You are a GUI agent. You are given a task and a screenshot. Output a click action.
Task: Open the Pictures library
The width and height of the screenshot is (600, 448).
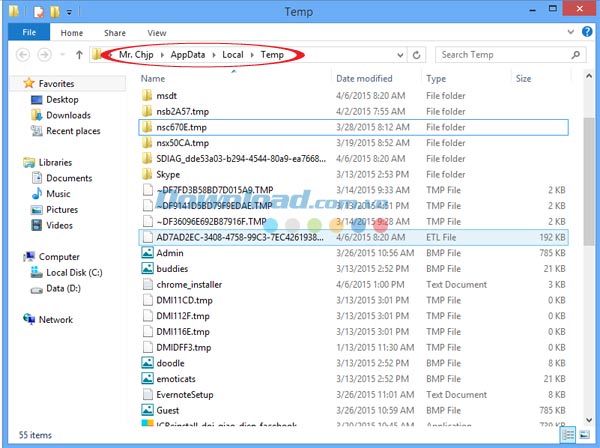tap(62, 209)
